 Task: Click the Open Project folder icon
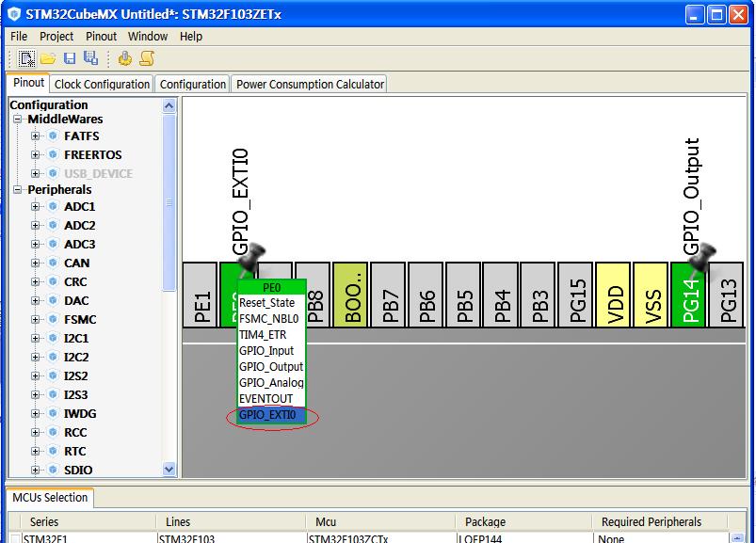[x=48, y=58]
